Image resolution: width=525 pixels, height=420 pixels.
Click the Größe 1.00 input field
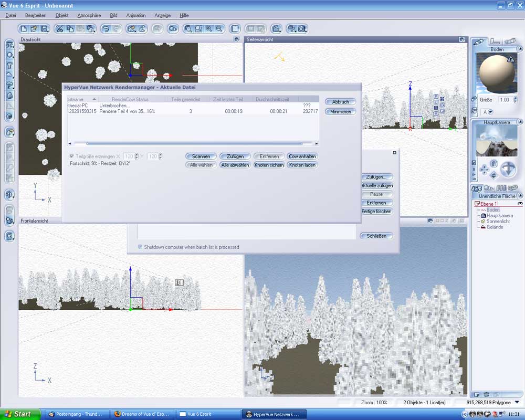(x=505, y=100)
